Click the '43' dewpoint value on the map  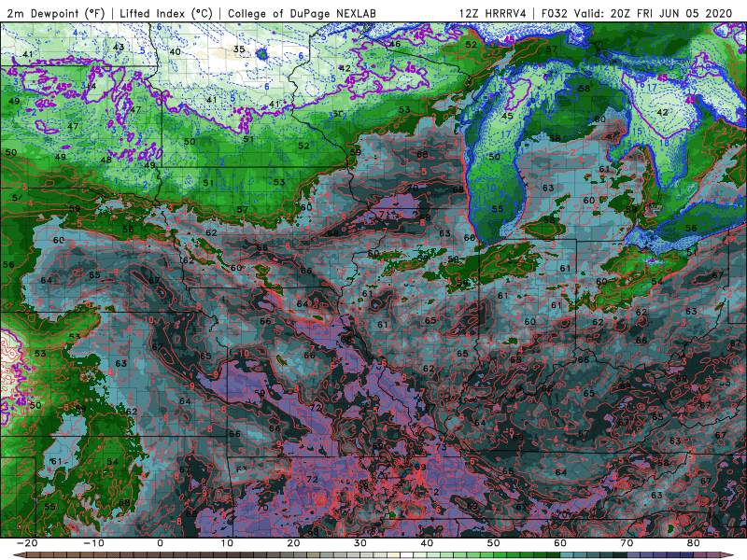coord(119,48)
